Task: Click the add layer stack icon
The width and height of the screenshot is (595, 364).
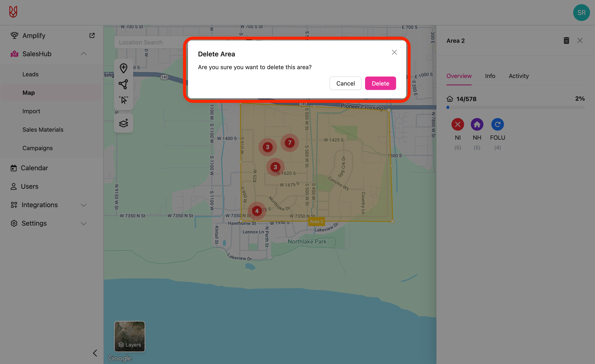Action: [123, 123]
